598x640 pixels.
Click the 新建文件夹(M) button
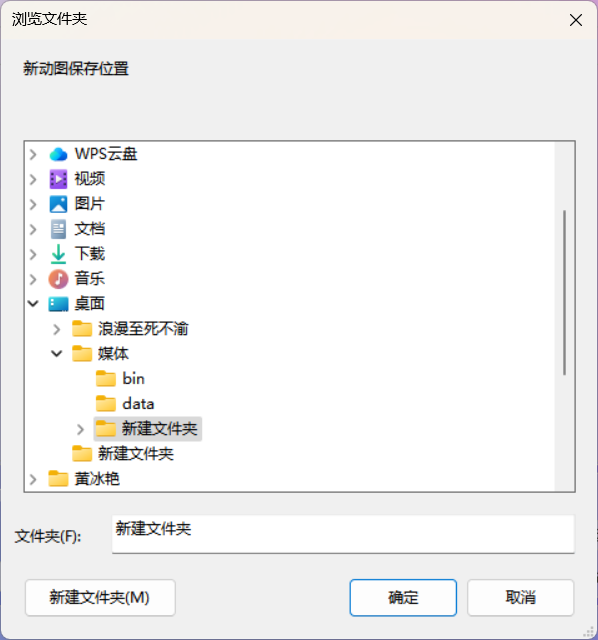coord(100,598)
